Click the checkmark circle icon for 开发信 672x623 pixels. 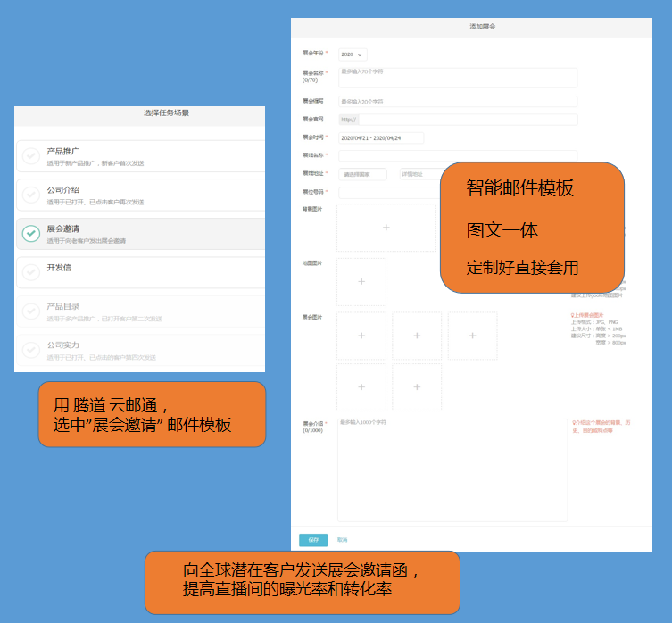[31, 272]
